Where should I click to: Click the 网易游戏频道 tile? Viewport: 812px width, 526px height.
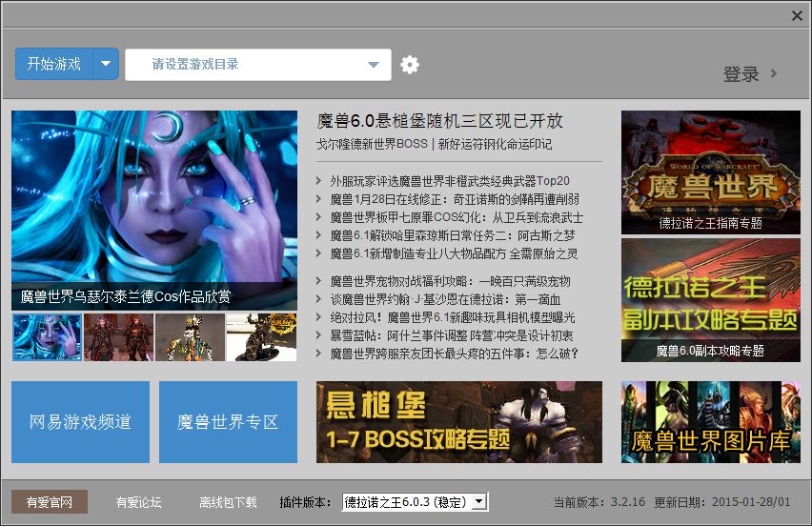pos(80,422)
